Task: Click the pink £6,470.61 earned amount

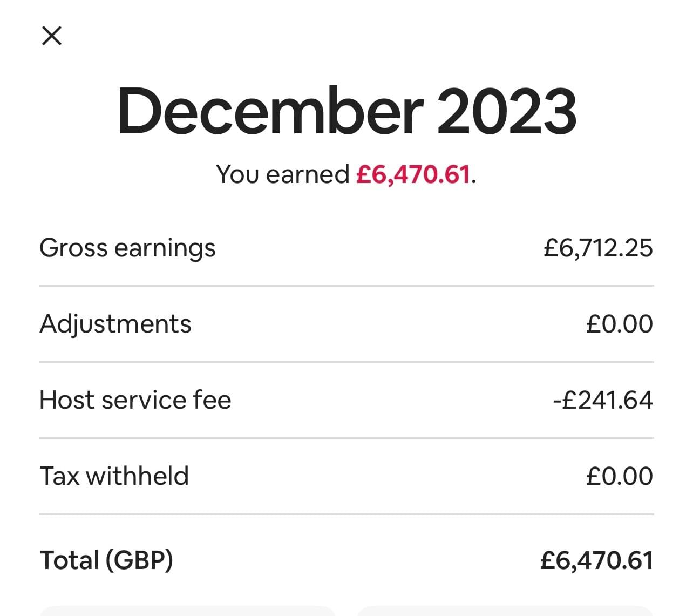Action: click(413, 174)
